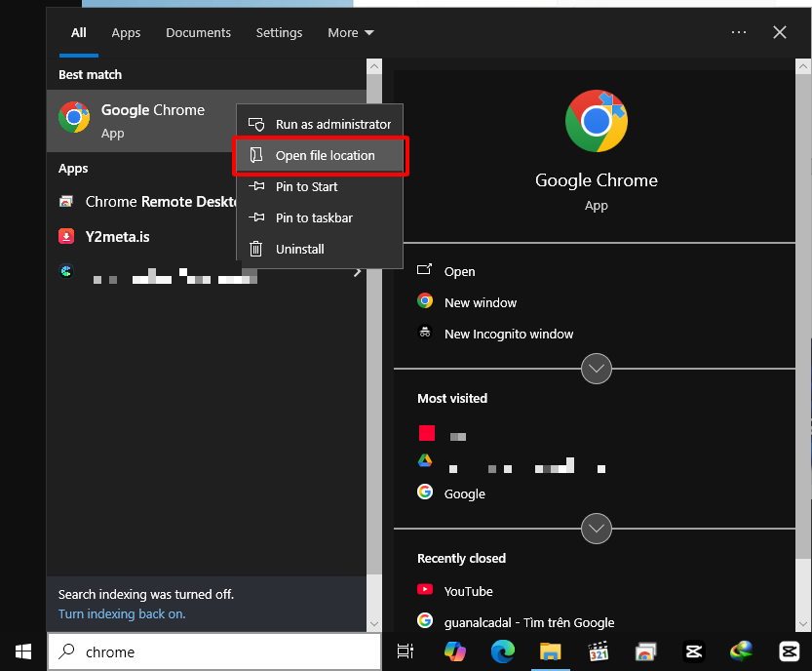Open Microsoft Edge from the taskbar
Viewport: 812px width, 671px height.
[502, 651]
